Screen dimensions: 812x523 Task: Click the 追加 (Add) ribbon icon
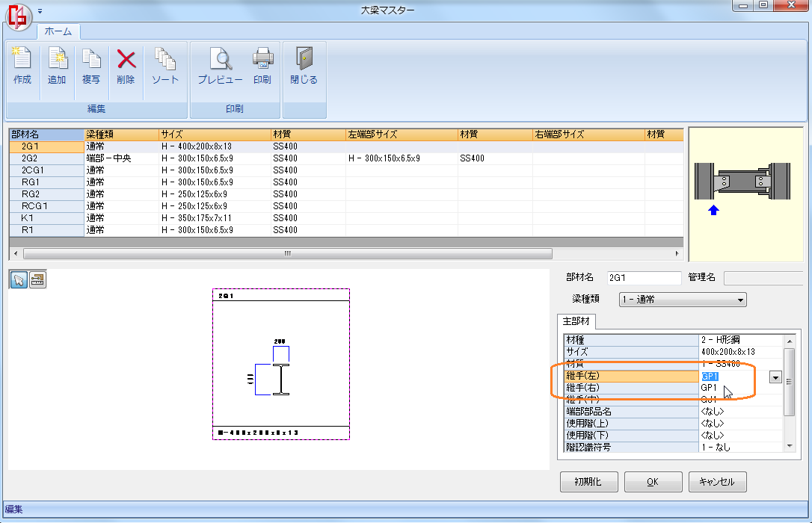point(57,66)
